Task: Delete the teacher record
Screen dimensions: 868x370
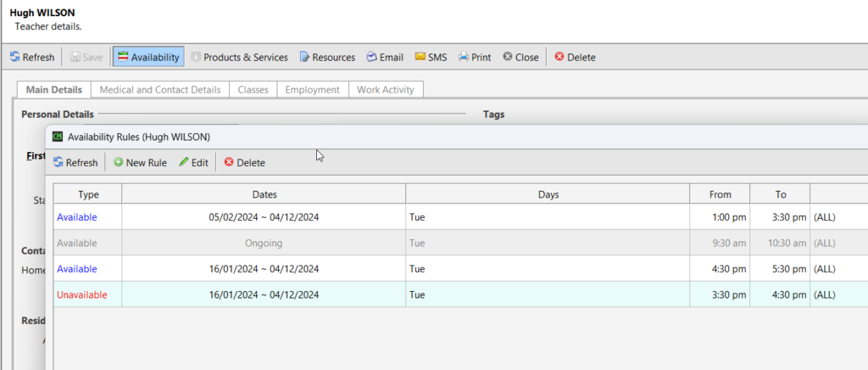Action: (575, 57)
